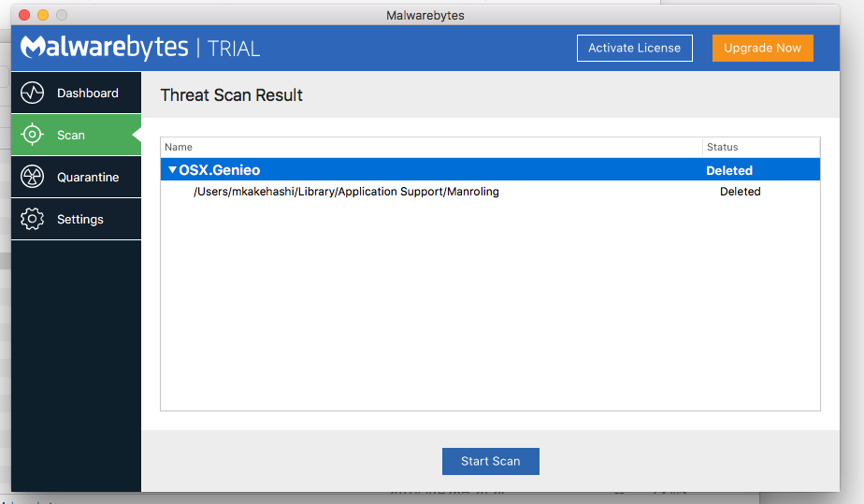This screenshot has width=864, height=504.
Task: Open the Settings sidebar item
Action: click(76, 219)
